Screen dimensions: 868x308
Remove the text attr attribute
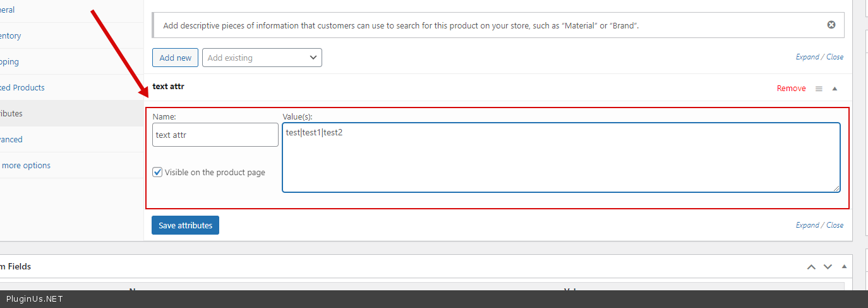point(791,89)
